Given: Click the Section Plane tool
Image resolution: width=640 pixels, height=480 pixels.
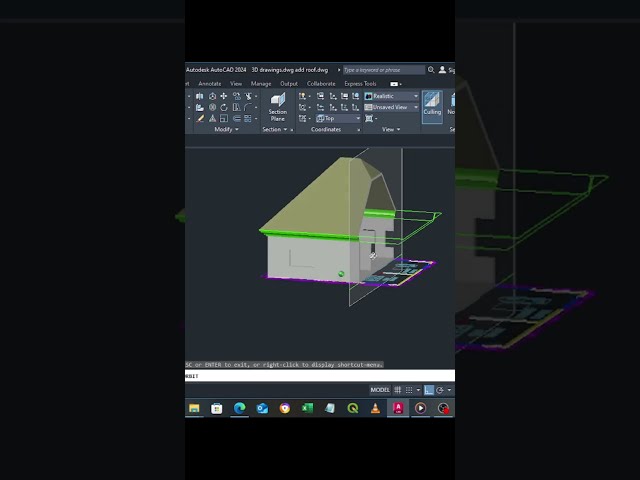Looking at the screenshot, I should point(278,107).
